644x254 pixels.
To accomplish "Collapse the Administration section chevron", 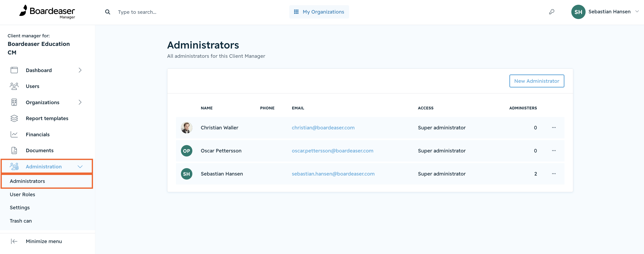I will (x=80, y=166).
